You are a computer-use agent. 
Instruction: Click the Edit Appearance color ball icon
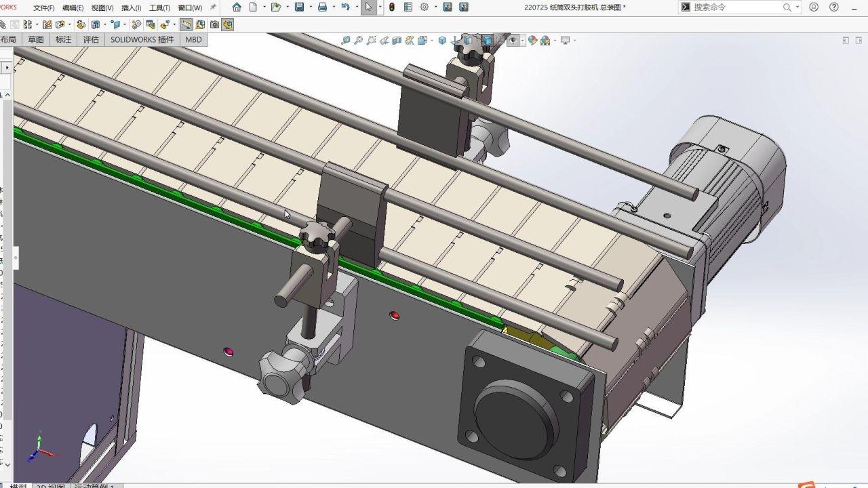(x=533, y=40)
